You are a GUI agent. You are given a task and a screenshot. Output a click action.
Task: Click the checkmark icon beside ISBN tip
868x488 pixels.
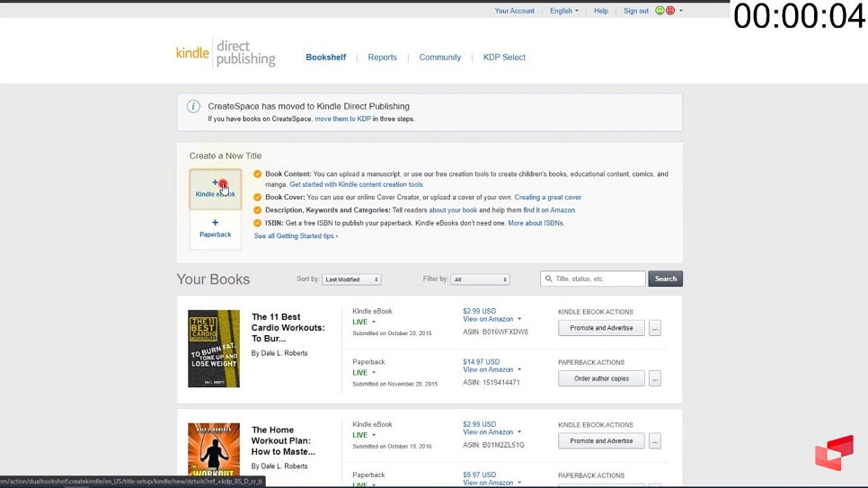click(257, 223)
